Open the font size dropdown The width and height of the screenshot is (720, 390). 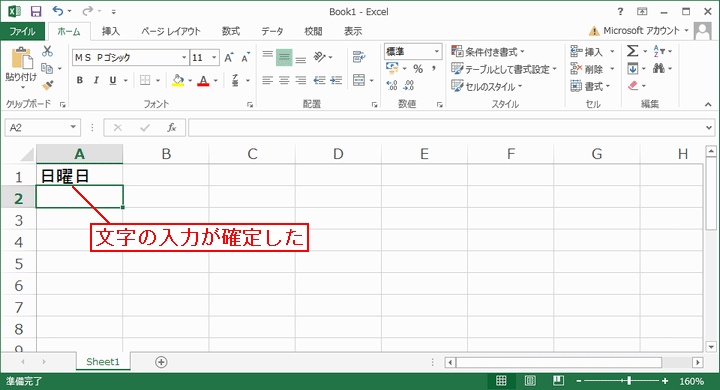[x=214, y=57]
